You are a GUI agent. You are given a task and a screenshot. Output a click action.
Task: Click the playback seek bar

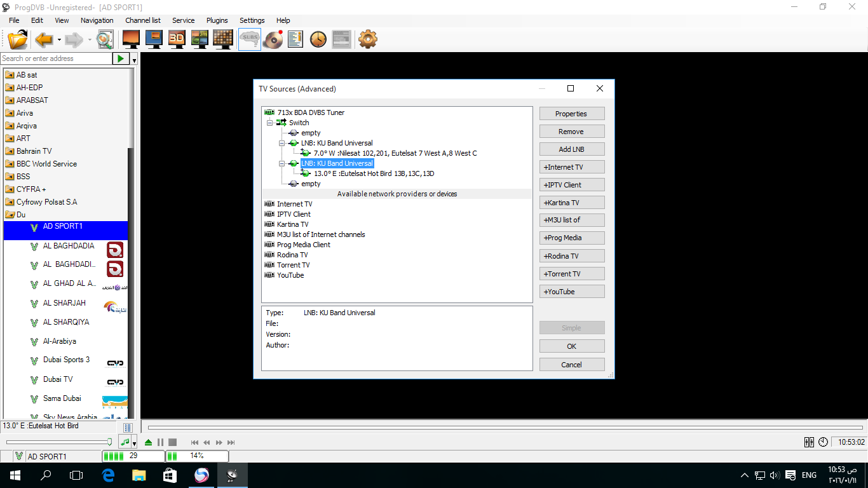[505, 428]
